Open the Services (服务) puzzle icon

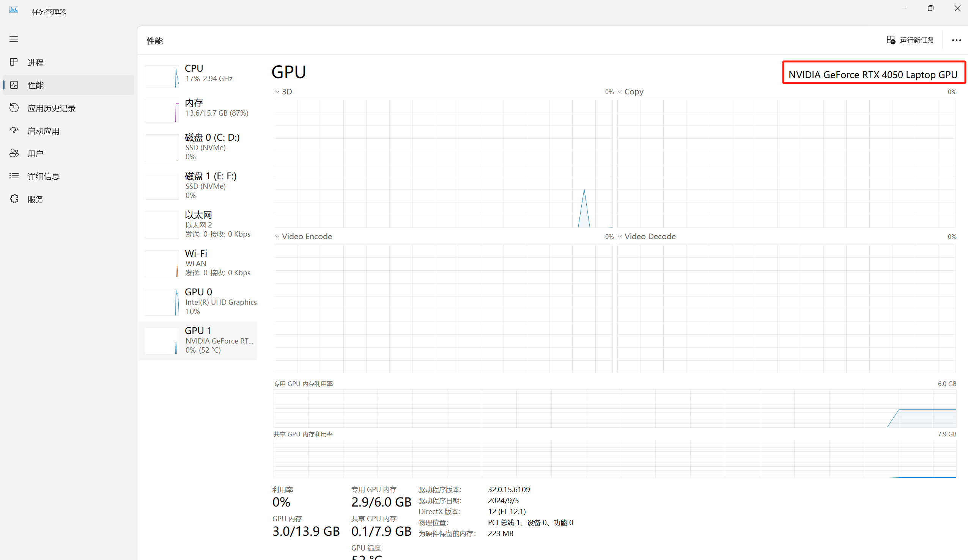pos(14,199)
